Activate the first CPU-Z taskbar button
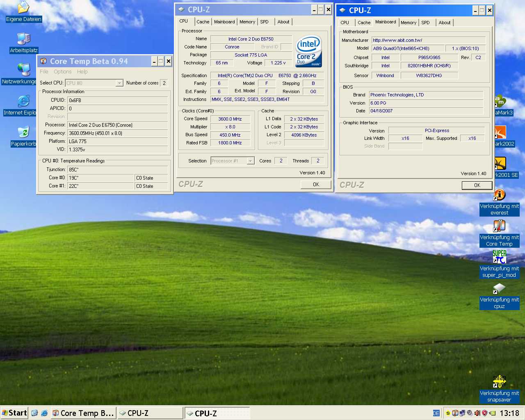Image resolution: width=525 pixels, height=420 pixels. (150, 413)
